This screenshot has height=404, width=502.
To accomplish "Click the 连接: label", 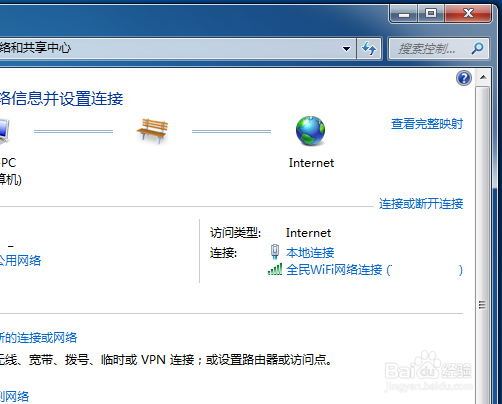I will tap(223, 253).
